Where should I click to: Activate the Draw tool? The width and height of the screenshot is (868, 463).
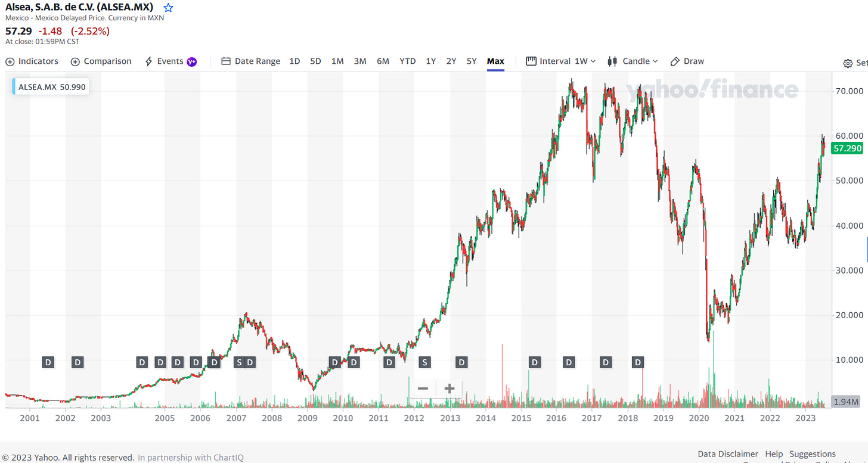687,61
